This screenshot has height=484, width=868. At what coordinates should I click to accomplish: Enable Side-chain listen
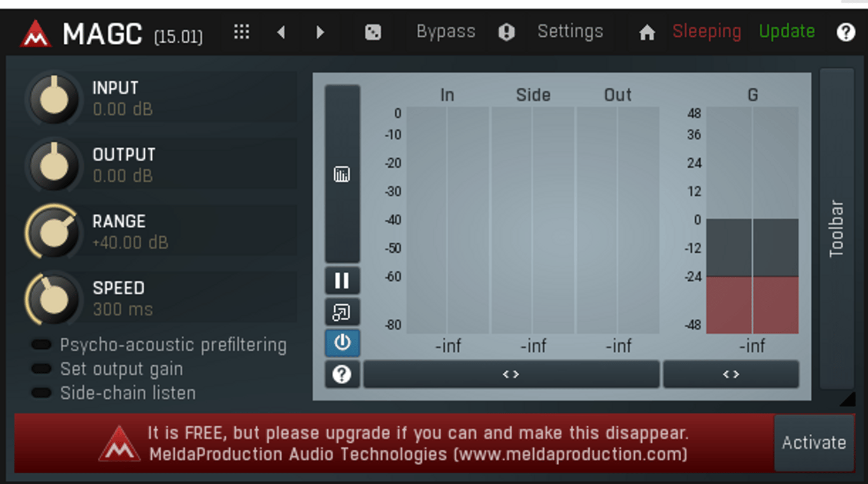tap(113, 393)
